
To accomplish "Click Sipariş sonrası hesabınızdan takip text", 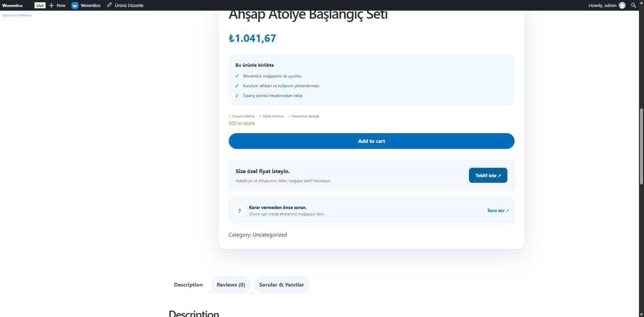I will [273, 96].
